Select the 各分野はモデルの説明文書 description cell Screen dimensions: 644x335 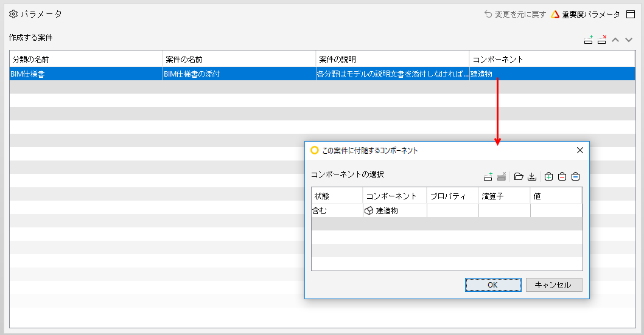click(393, 74)
